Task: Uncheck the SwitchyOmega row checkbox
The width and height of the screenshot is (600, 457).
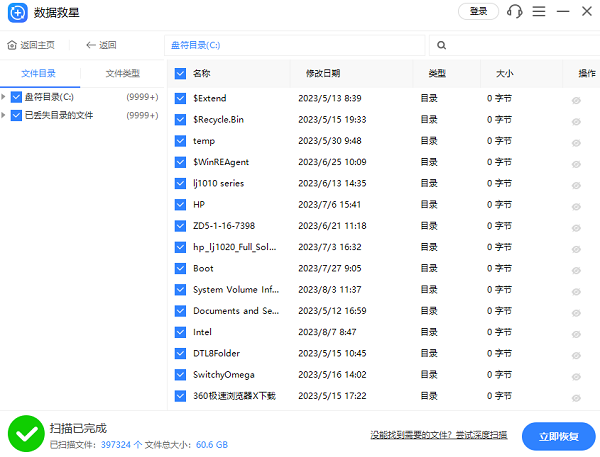Action: click(x=180, y=374)
